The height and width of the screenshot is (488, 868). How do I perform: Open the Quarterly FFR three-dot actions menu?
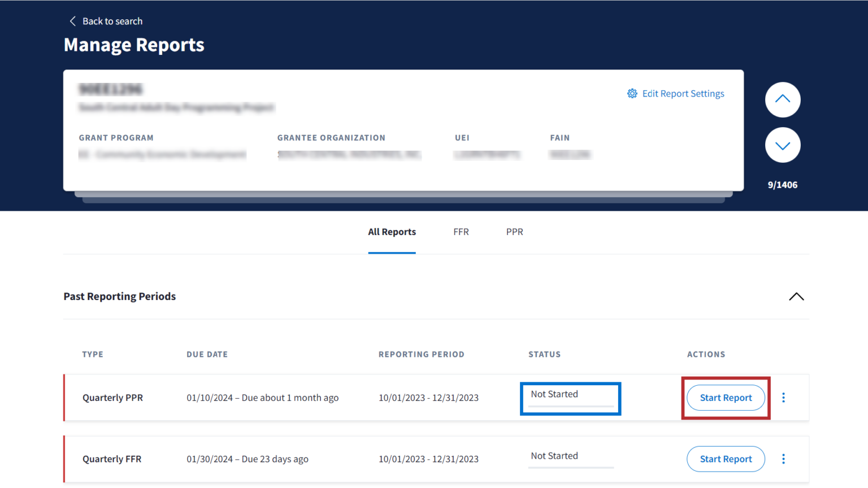[x=783, y=459]
